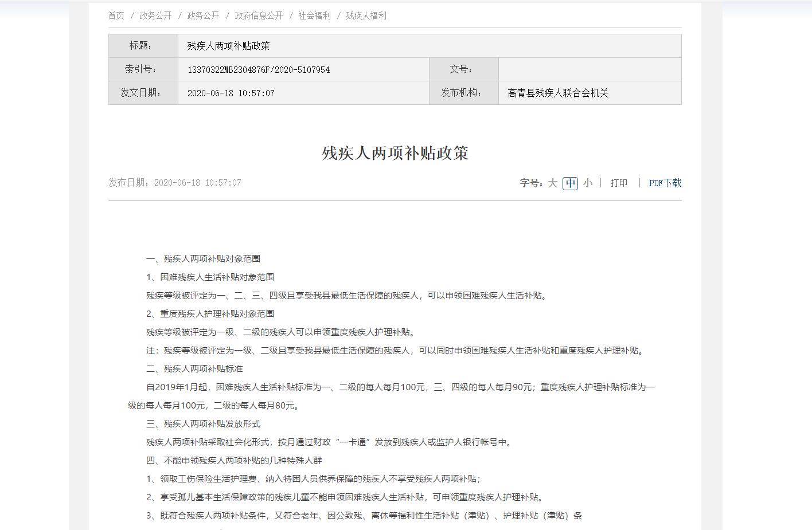Print the article using 打印
Image resolution: width=812 pixels, height=530 pixels.
pyautogui.click(x=619, y=183)
